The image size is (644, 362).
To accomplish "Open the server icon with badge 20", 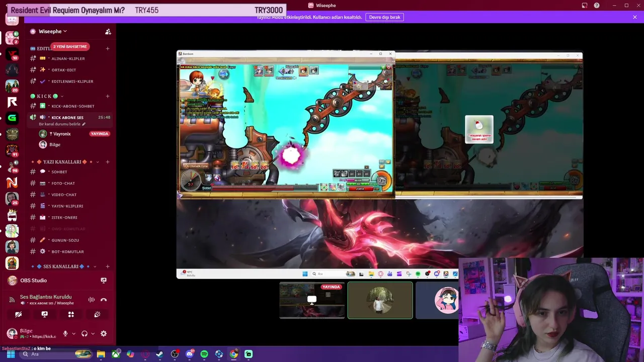I will tap(12, 86).
